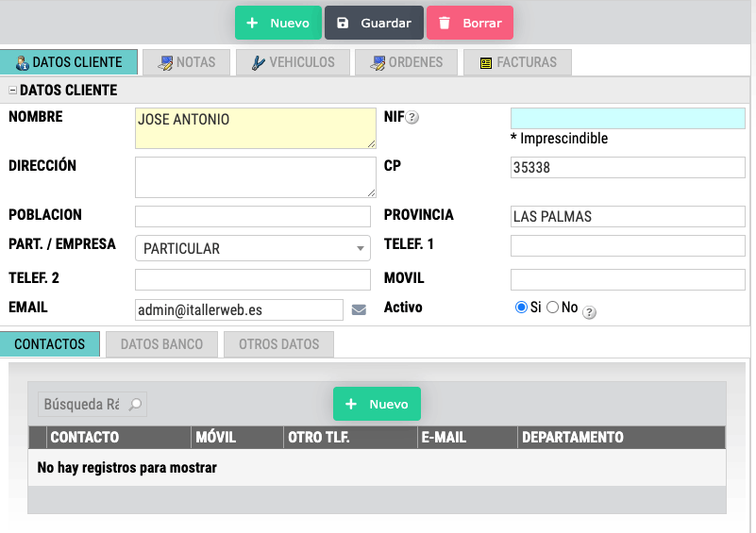Click the Guardar button

[x=374, y=23]
